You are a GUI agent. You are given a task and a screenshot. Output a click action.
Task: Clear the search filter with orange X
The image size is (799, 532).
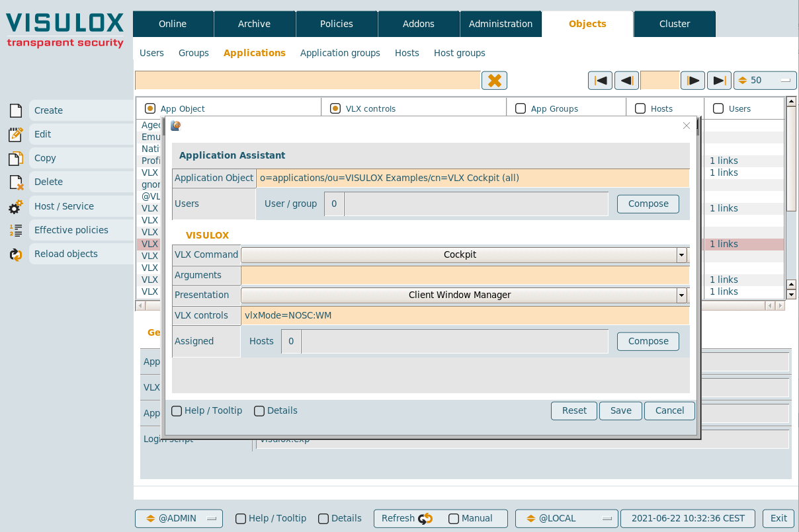tap(494, 81)
